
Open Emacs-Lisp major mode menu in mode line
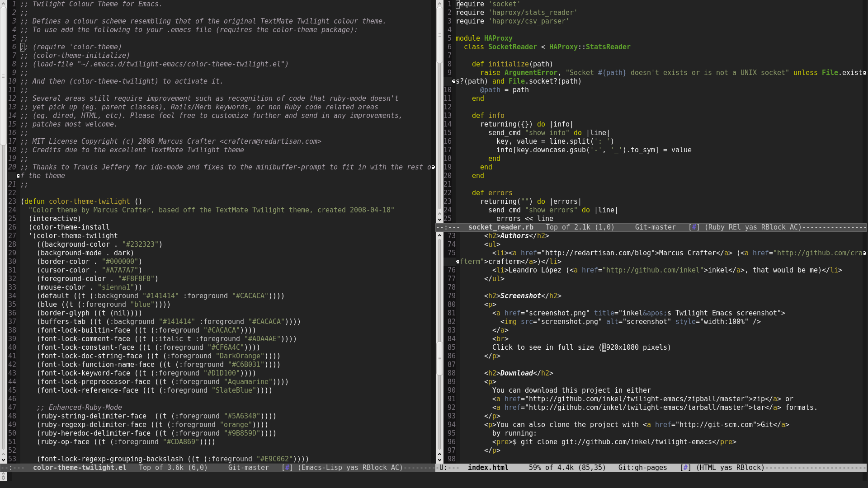322,468
